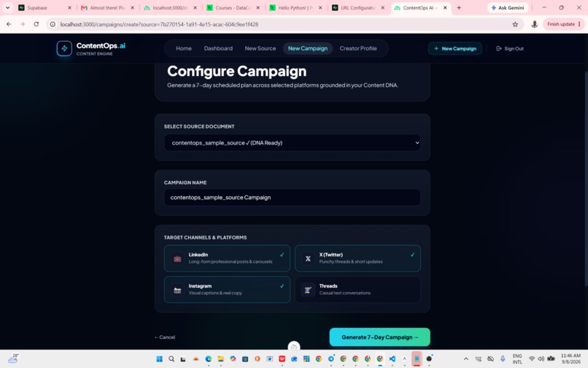The height and width of the screenshot is (368, 588).
Task: Open Microsoft Edge from the taskbar
Action: [208, 359]
